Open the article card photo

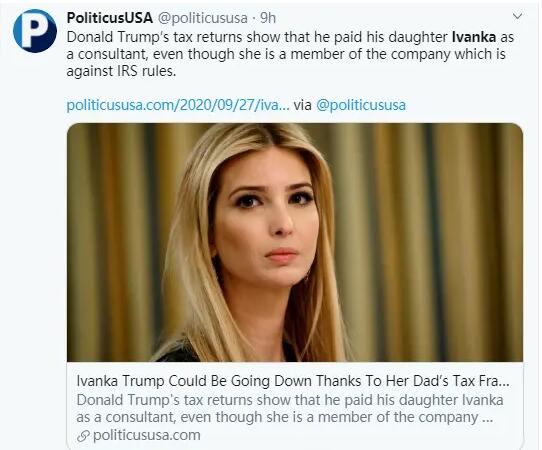click(295, 242)
